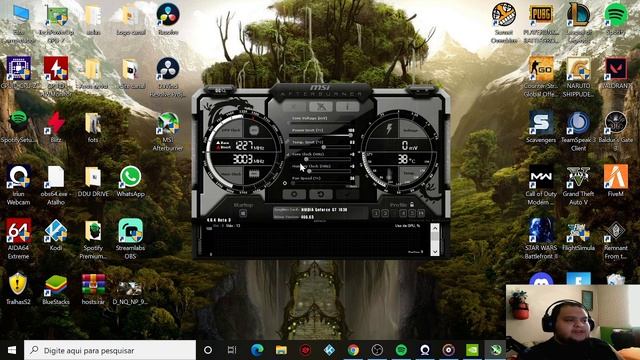640x360 pixels.
Task: Select hosts.rar archive on desktop
Action: [x=93, y=289]
